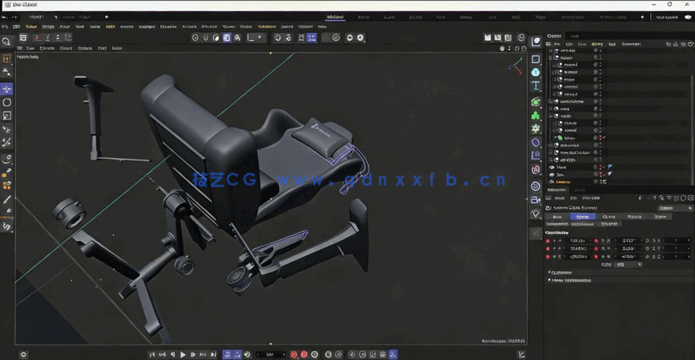Open the timeline graph icon at bottom right
Viewport: 695px width, 360px height.
point(522,355)
